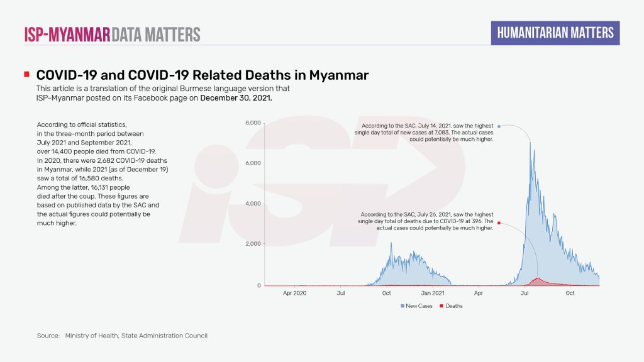Click the Ministry of Health source text
Viewport: 644px width, 362px height.
pyautogui.click(x=136, y=336)
